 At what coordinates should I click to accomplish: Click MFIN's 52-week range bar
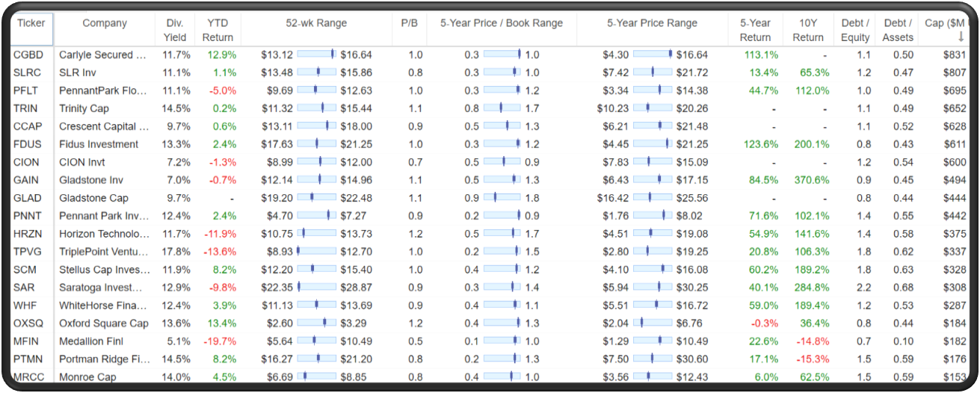[316, 341]
